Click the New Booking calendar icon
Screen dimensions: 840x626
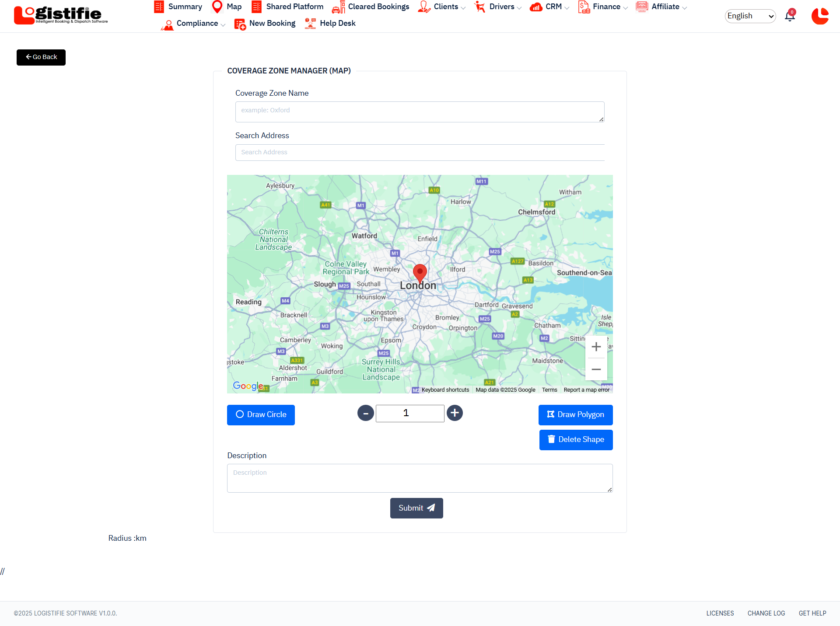point(240,24)
